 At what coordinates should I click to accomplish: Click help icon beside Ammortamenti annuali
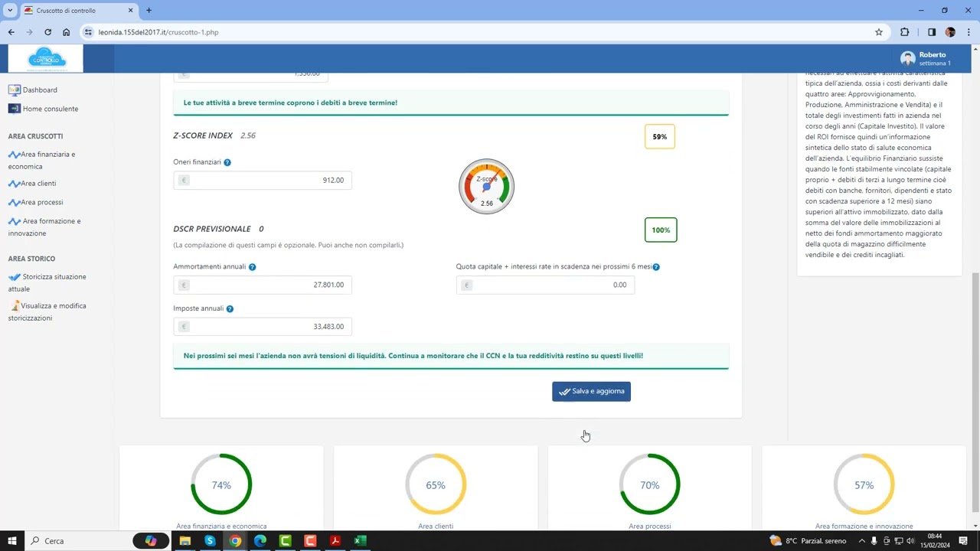[x=252, y=267]
